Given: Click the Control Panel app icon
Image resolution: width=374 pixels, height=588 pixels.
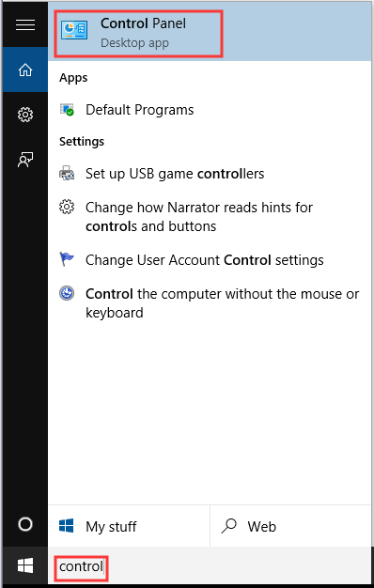Looking at the screenshot, I should [74, 31].
